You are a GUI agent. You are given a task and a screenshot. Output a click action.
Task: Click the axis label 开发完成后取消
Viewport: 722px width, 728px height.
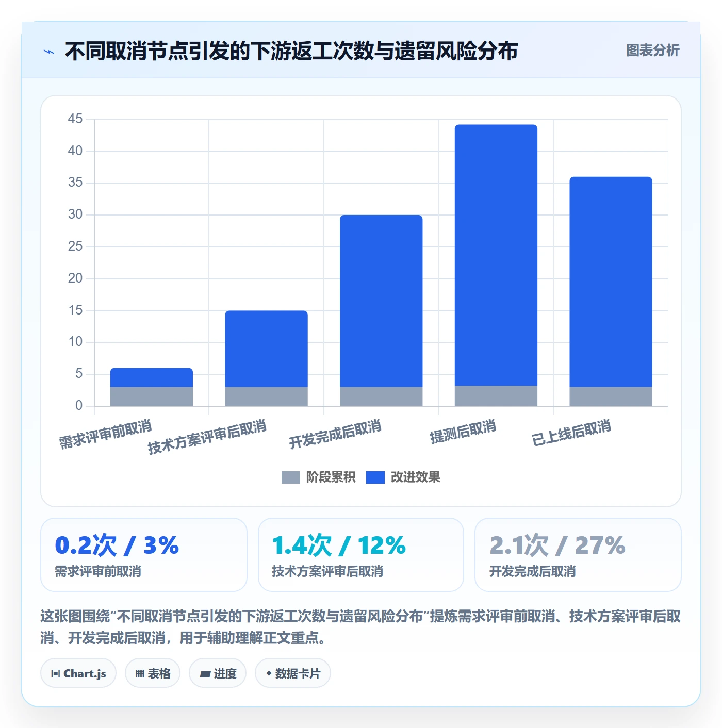[335, 435]
